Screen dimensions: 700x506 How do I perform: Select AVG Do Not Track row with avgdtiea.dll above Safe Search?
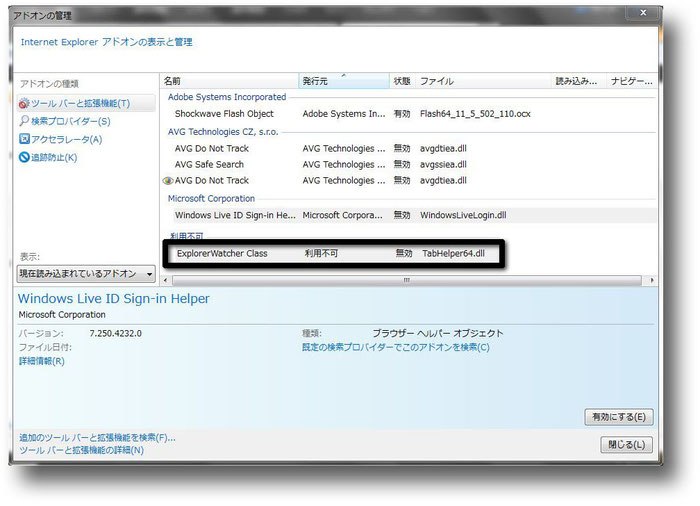tap(408, 149)
